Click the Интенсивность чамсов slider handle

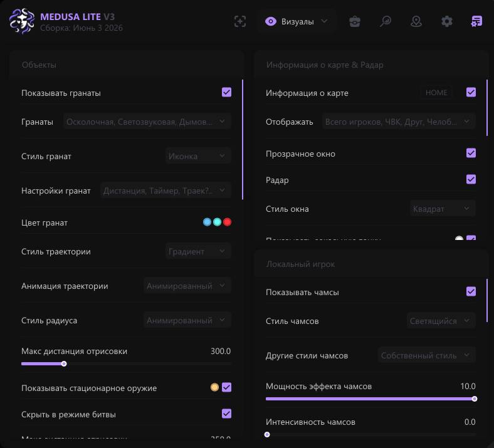click(267, 434)
